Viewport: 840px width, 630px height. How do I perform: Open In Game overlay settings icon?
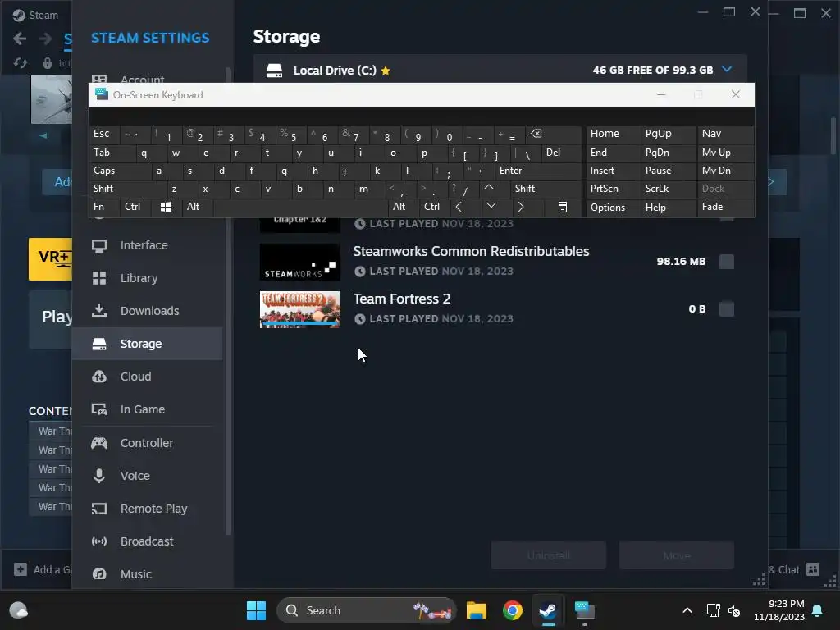(99, 409)
